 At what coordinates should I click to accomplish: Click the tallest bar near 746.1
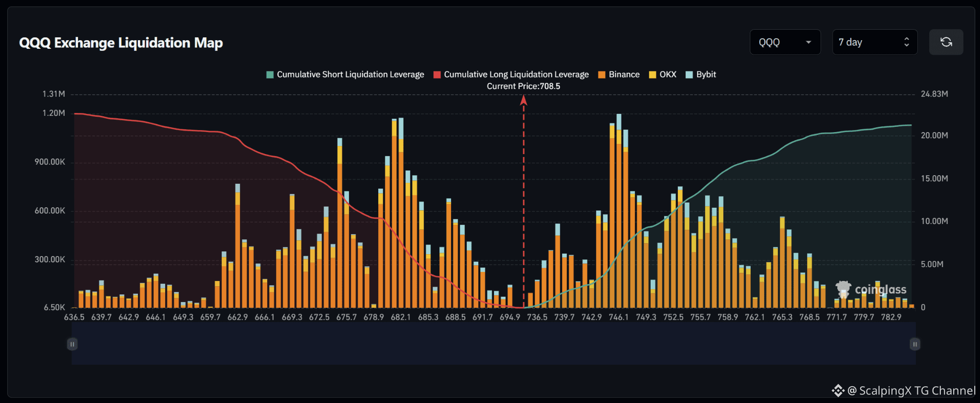click(x=619, y=211)
